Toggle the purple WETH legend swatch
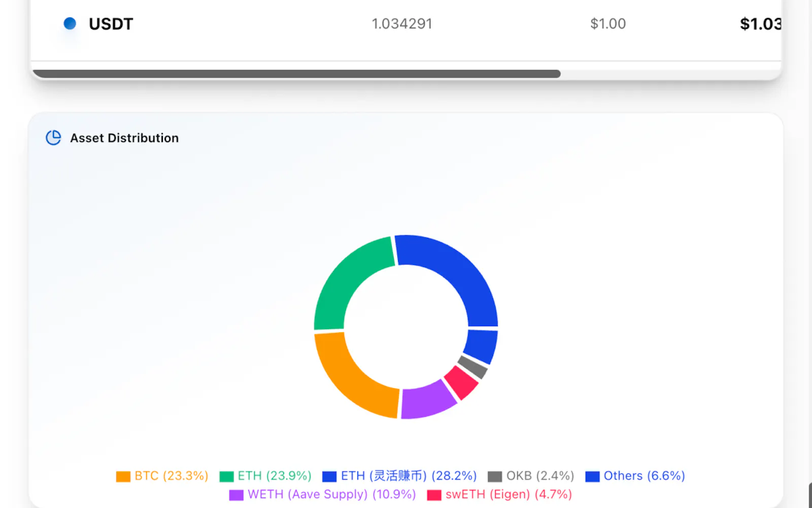The height and width of the screenshot is (508, 812). (236, 495)
